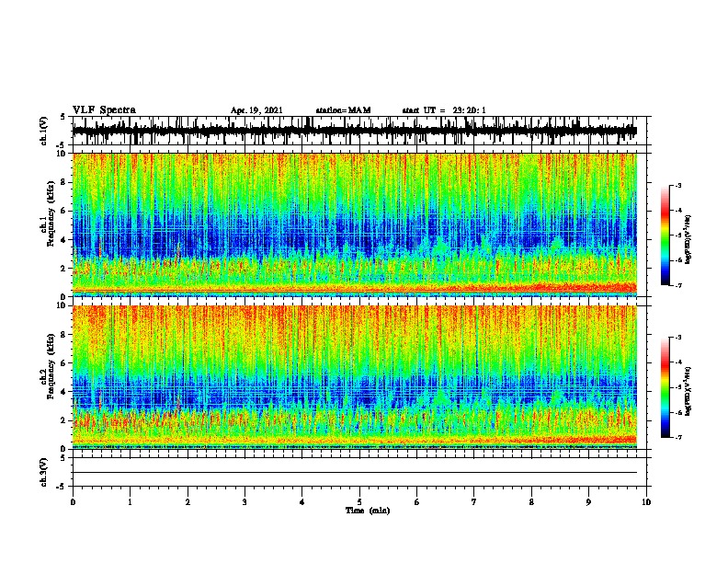
Task: Click the time axis tick label "2"
Action: click(x=188, y=502)
